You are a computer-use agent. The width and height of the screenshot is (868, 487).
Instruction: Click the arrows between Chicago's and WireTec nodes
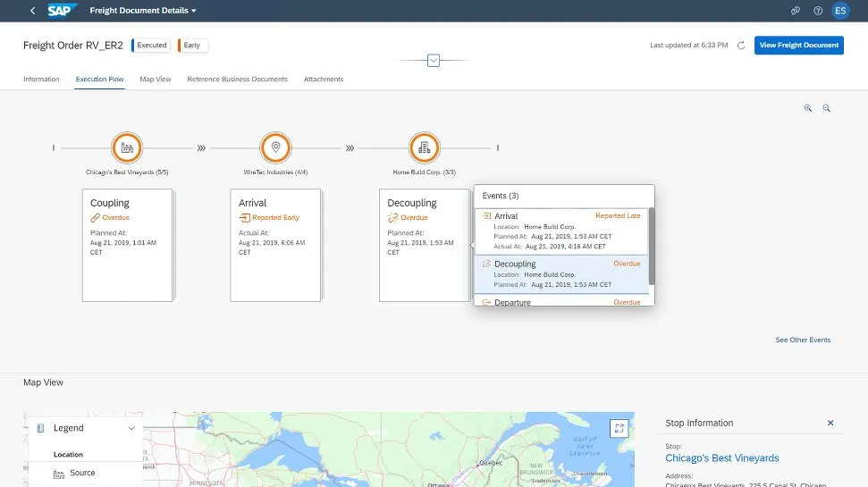pos(201,147)
